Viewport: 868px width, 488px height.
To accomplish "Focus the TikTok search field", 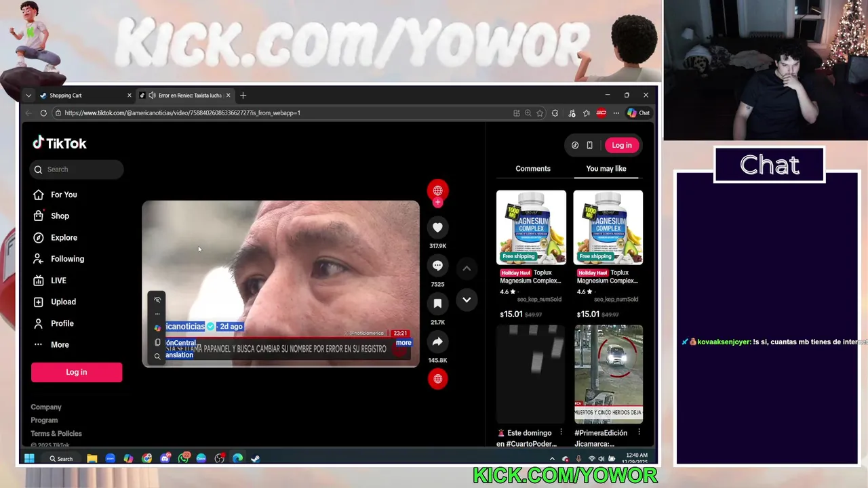I will coord(77,169).
